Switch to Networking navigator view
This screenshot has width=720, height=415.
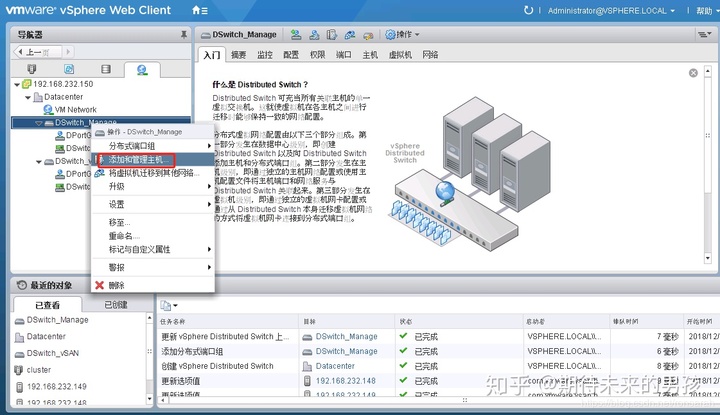tap(142, 70)
